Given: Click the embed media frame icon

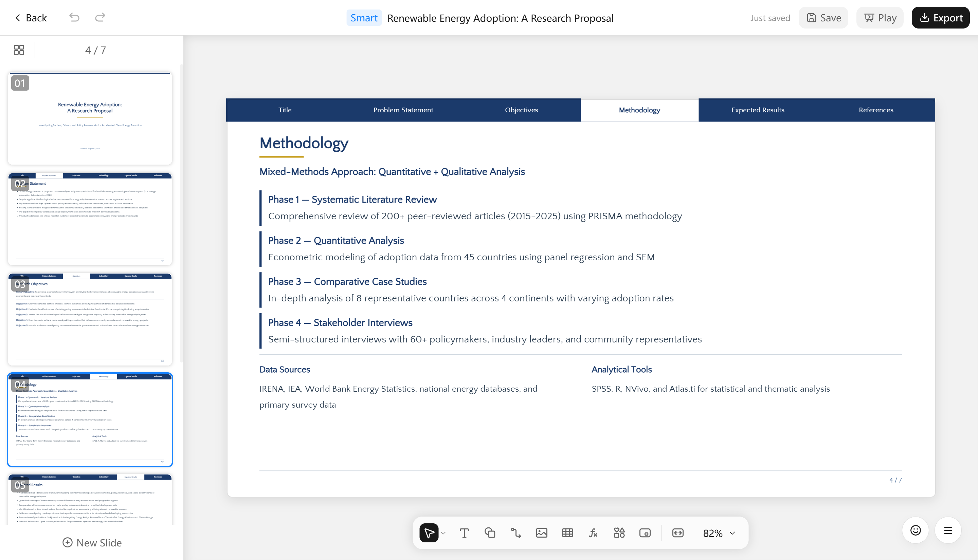Looking at the screenshot, I should [645, 533].
